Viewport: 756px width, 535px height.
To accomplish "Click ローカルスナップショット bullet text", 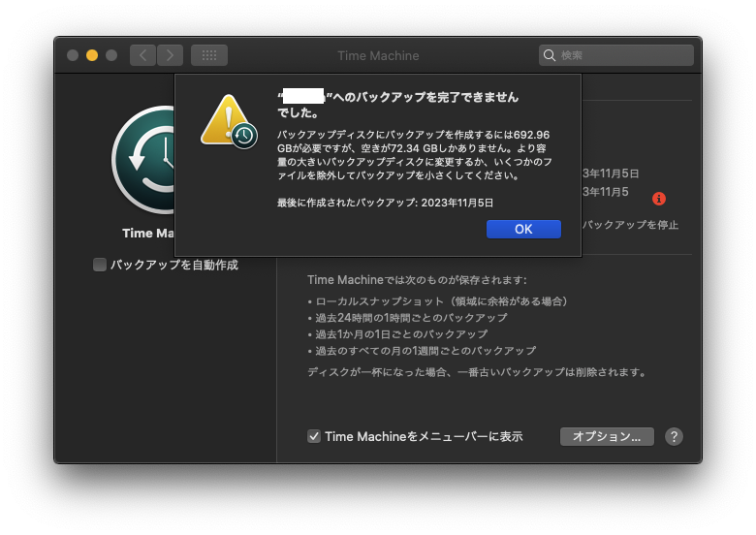I will 441,301.
